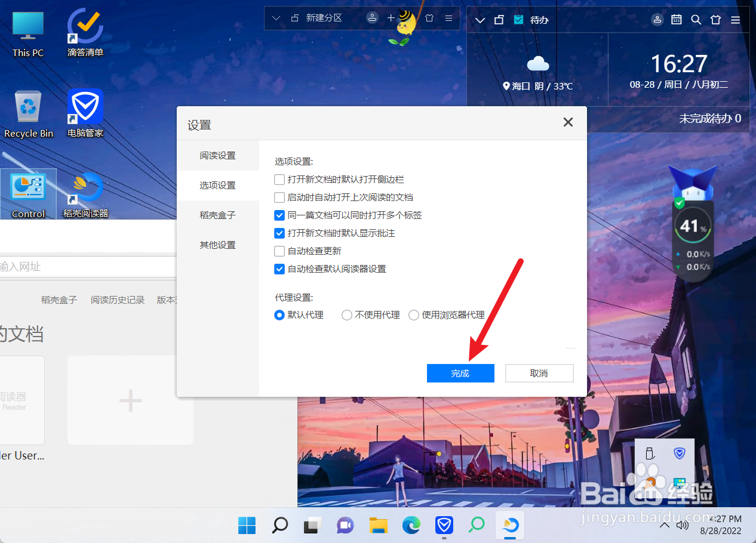Screen dimensions: 756x543
Task: Click 稻壳盒子 link in reader window
Action: coord(59,300)
